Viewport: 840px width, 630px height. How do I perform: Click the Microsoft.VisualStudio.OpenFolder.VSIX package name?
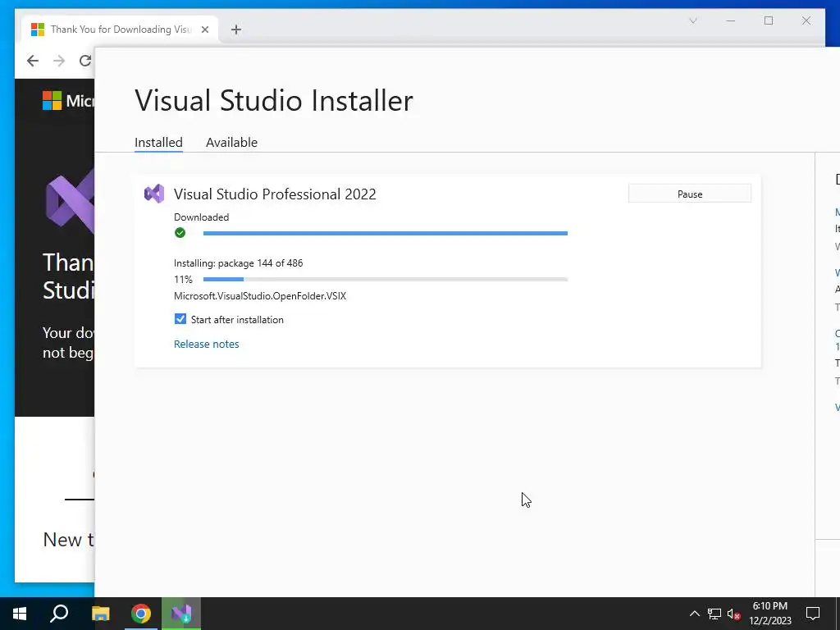coord(260,295)
